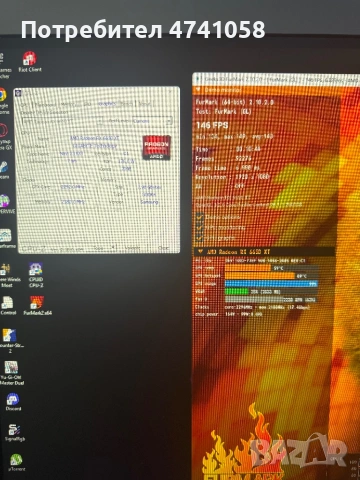Open the About tab in CPU-Z
This screenshot has height=480, width=360.
146,104
